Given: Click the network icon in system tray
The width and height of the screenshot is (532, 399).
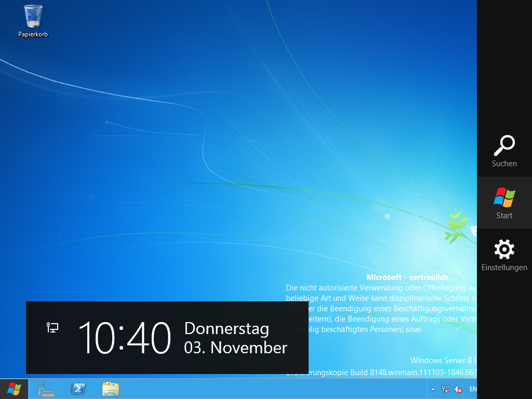Looking at the screenshot, I should 445,389.
